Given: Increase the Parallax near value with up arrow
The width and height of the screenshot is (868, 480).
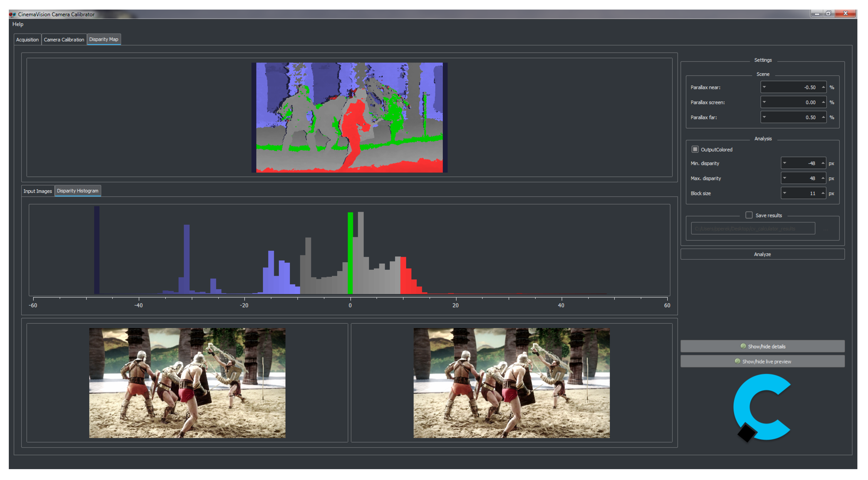Looking at the screenshot, I should click(x=823, y=87).
